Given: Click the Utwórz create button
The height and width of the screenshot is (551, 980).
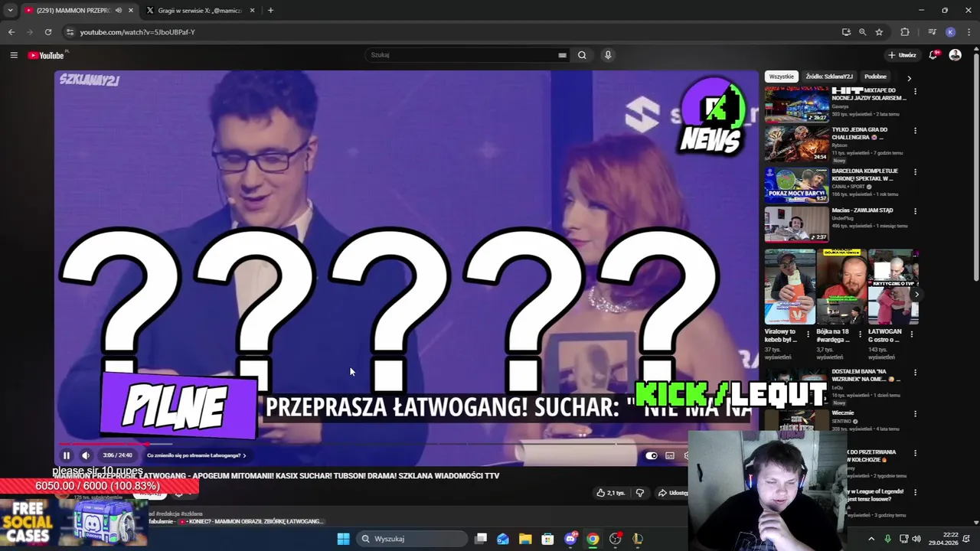Looking at the screenshot, I should 902,55.
